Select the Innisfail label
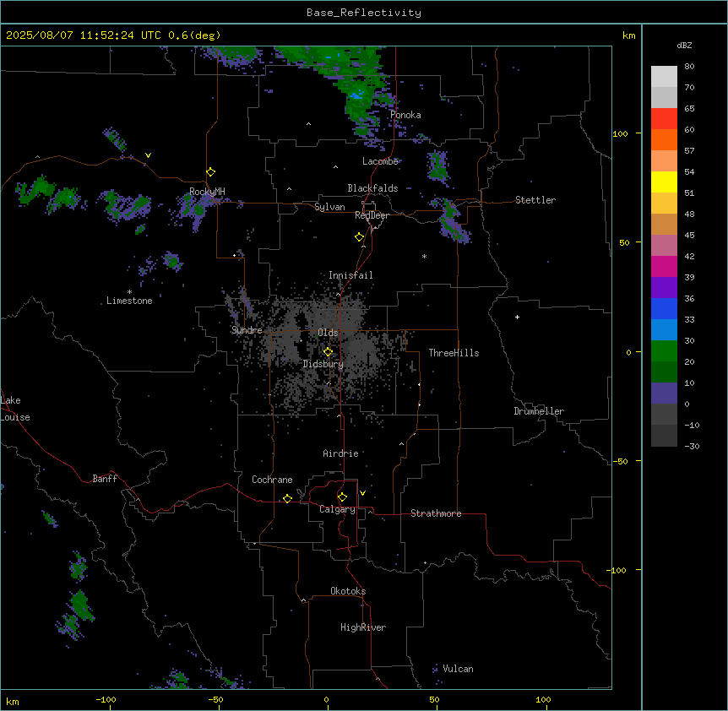Image resolution: width=728 pixels, height=711 pixels. pos(350,275)
